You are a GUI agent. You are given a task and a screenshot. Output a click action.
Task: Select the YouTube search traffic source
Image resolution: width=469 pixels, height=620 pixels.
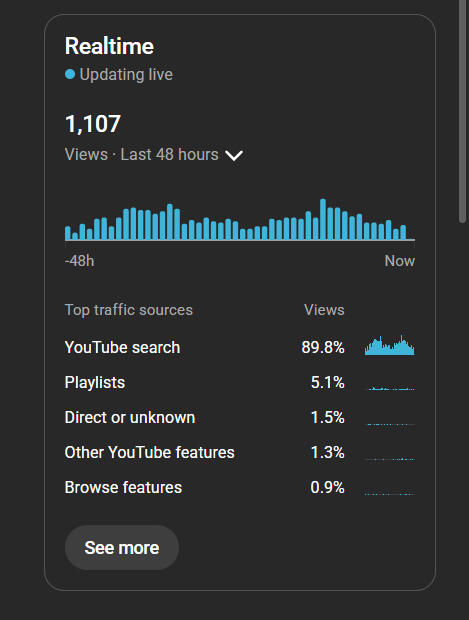tap(122, 348)
